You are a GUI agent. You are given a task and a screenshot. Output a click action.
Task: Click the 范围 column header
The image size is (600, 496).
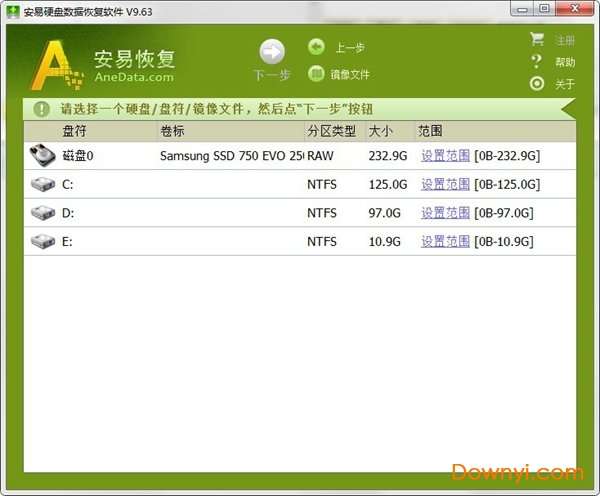pos(430,131)
